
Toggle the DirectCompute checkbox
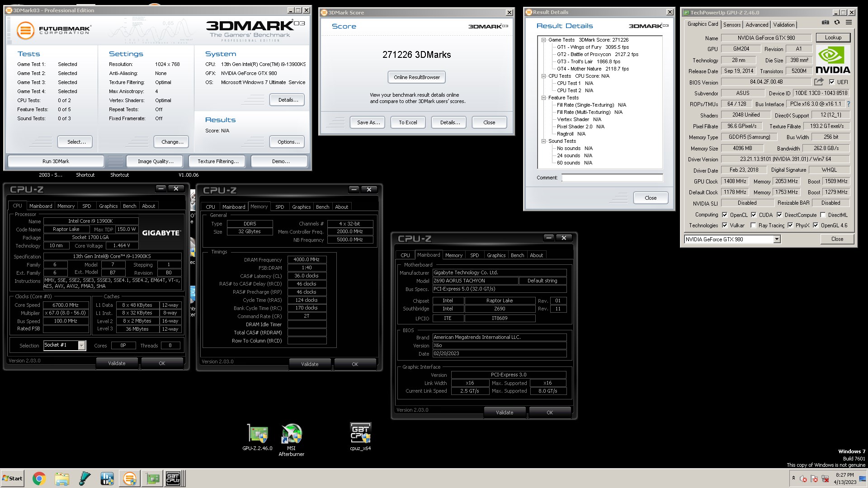click(x=779, y=215)
